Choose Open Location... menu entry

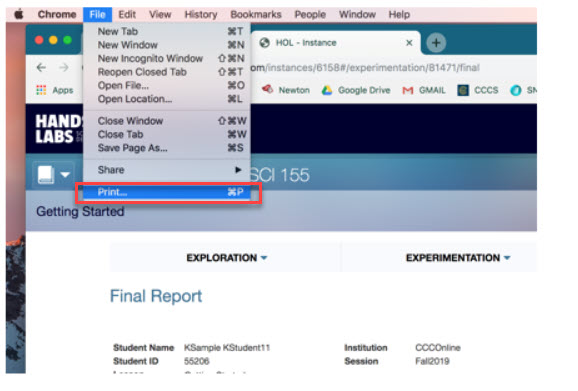coord(167,99)
